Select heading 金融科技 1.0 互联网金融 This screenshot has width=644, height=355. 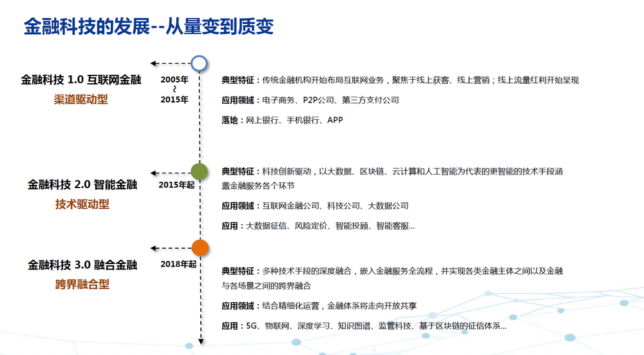click(x=81, y=80)
